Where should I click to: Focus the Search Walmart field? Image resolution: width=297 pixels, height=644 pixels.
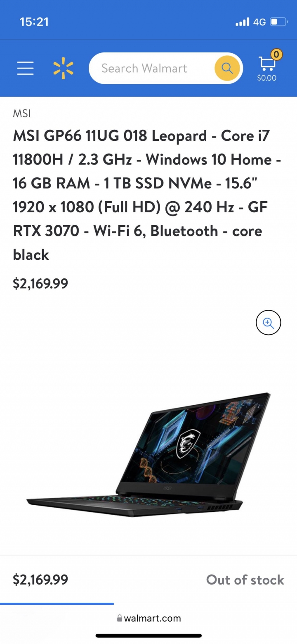pyautogui.click(x=152, y=68)
